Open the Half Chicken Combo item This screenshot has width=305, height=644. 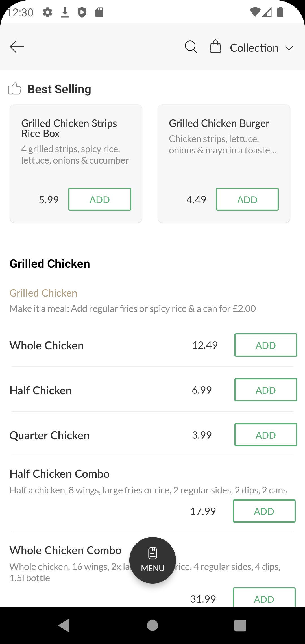pos(60,474)
